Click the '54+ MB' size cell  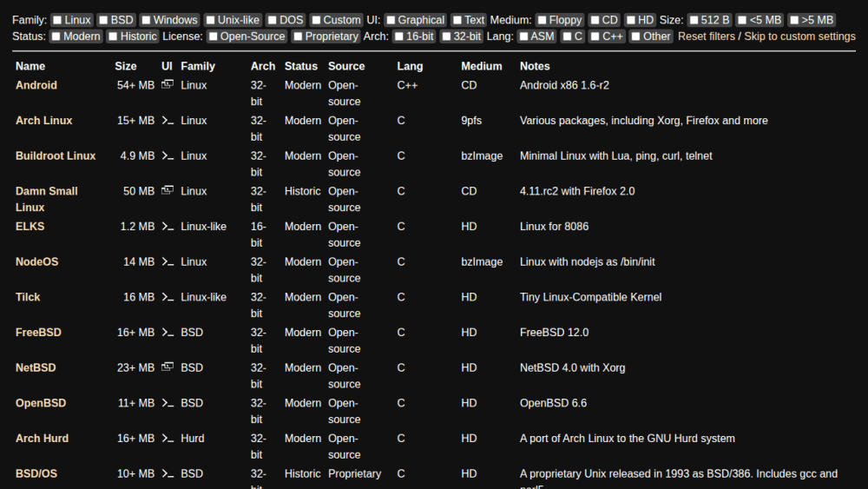(x=135, y=85)
